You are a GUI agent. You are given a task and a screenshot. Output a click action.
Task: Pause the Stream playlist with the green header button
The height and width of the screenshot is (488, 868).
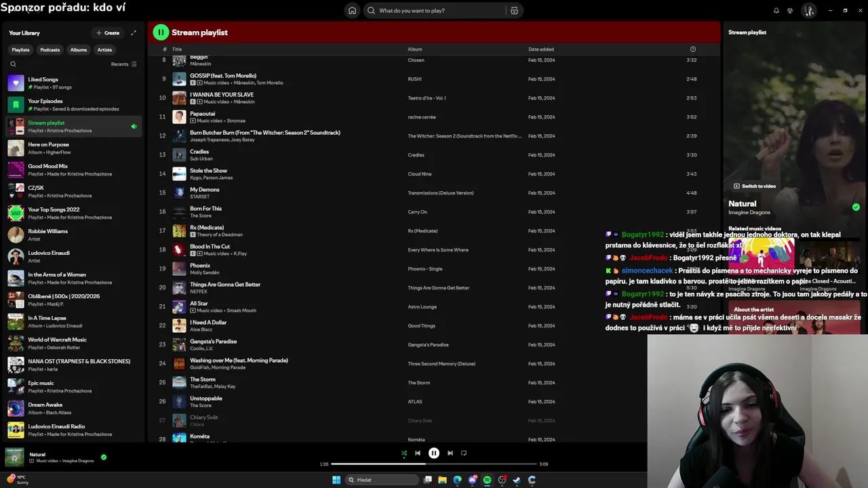[x=161, y=32]
